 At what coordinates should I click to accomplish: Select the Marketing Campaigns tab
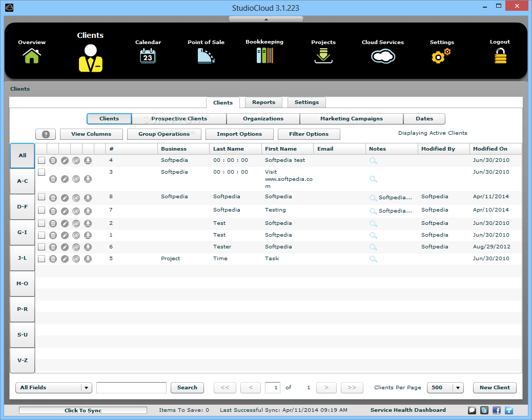point(352,119)
